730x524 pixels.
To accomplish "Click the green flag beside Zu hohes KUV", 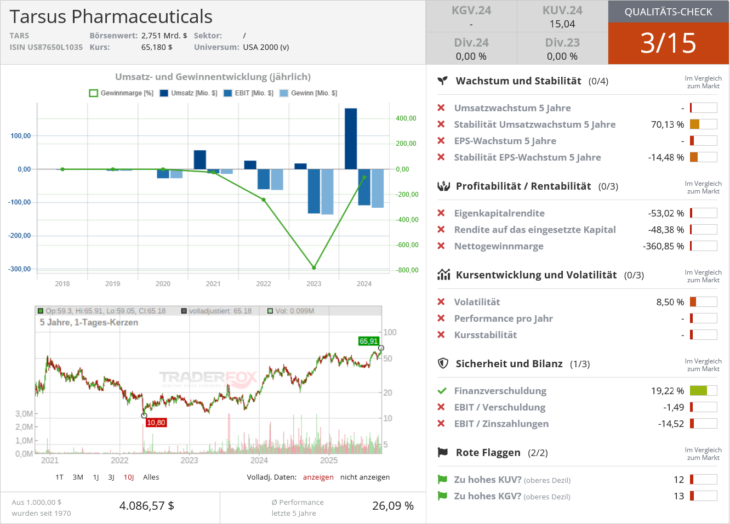I will click(x=442, y=480).
